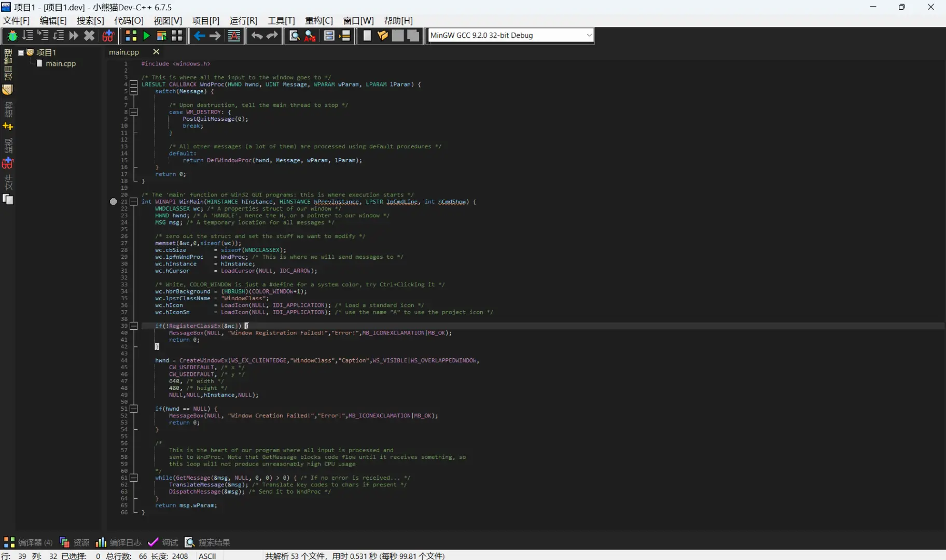This screenshot has height=560, width=946.
Task: Navigate back with the blue left arrow
Action: coord(200,35)
